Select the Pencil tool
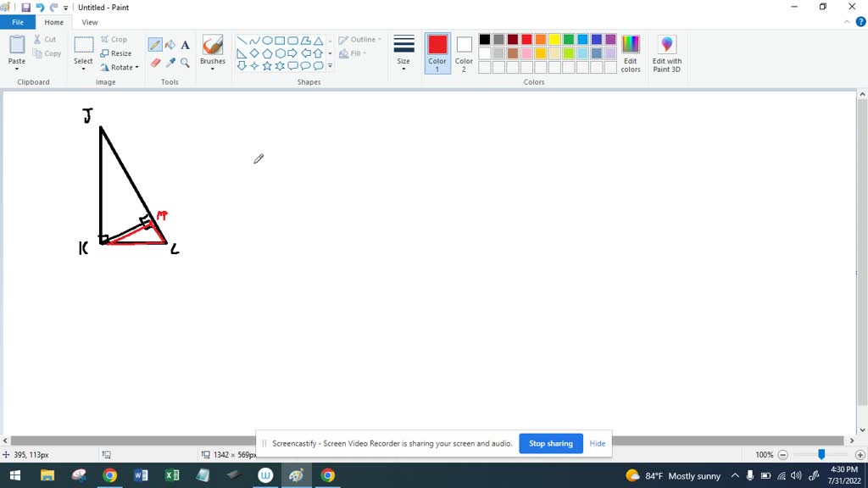This screenshot has height=488, width=868. tap(155, 45)
